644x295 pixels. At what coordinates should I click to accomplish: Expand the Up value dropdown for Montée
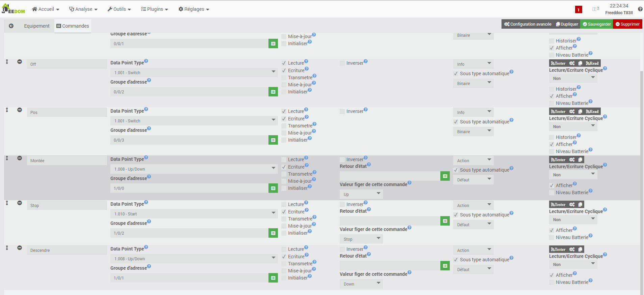tap(361, 194)
